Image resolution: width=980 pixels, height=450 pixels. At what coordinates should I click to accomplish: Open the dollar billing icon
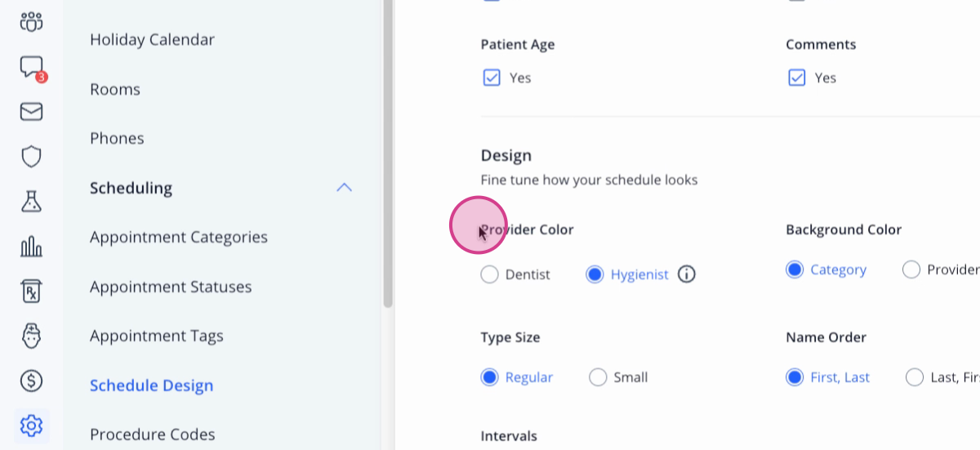[31, 380]
